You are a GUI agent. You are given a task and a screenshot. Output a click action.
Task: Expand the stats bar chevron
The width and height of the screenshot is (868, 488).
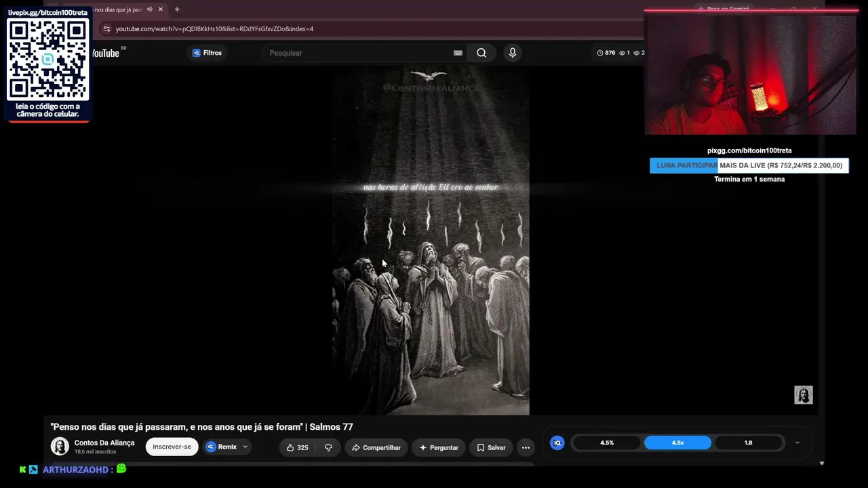(797, 443)
